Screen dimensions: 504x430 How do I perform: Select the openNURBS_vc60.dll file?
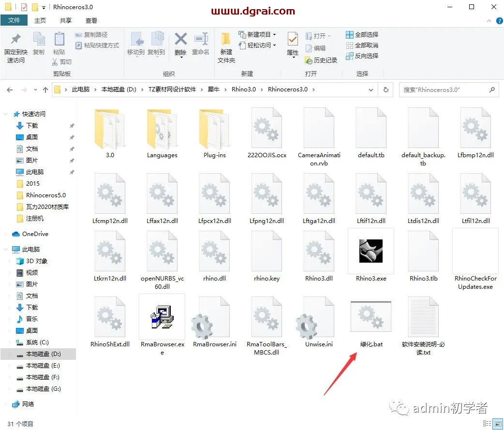point(162,260)
